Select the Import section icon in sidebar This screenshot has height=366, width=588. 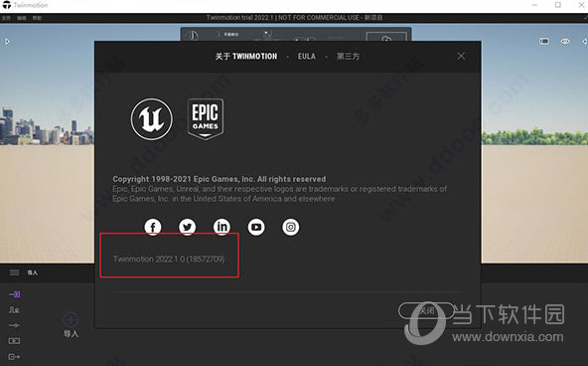click(x=14, y=294)
